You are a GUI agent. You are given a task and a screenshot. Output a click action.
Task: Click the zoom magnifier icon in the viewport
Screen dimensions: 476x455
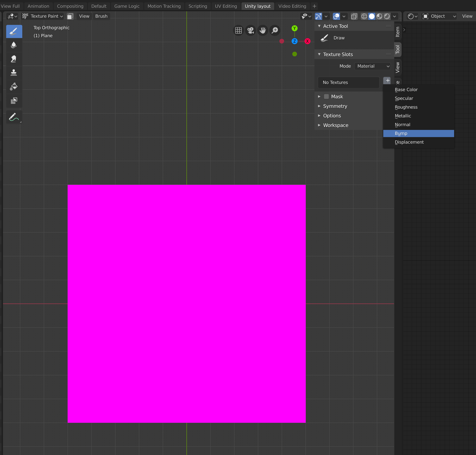275,30
